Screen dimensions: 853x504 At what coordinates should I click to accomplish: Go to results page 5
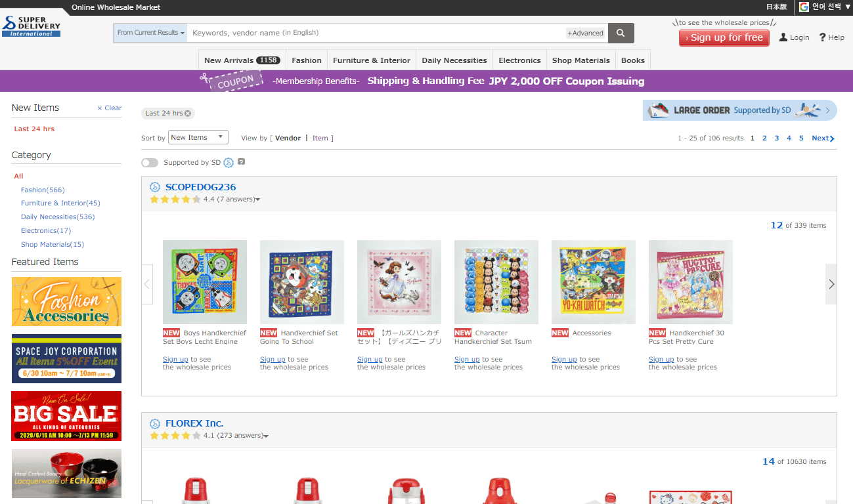tap(801, 138)
